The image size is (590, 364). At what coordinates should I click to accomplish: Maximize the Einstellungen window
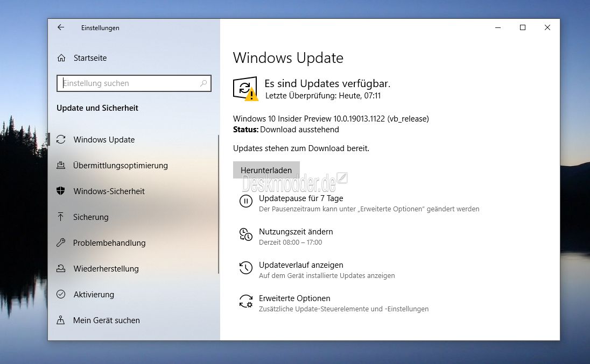coord(523,27)
